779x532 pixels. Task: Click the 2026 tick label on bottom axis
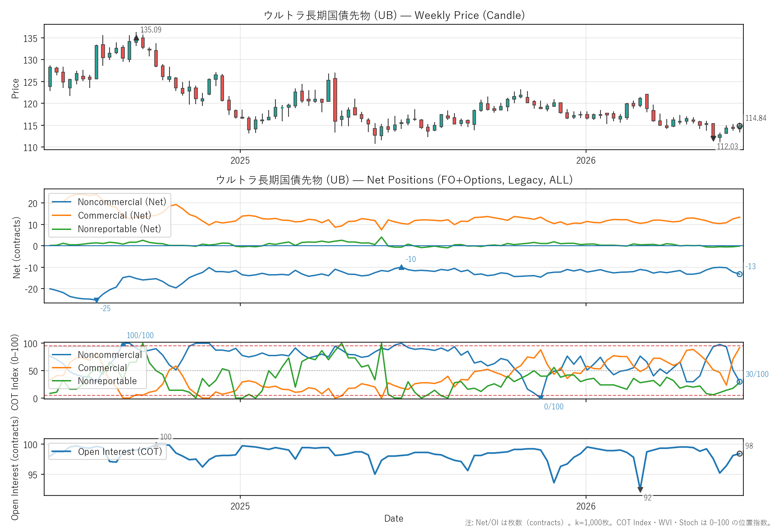[586, 506]
